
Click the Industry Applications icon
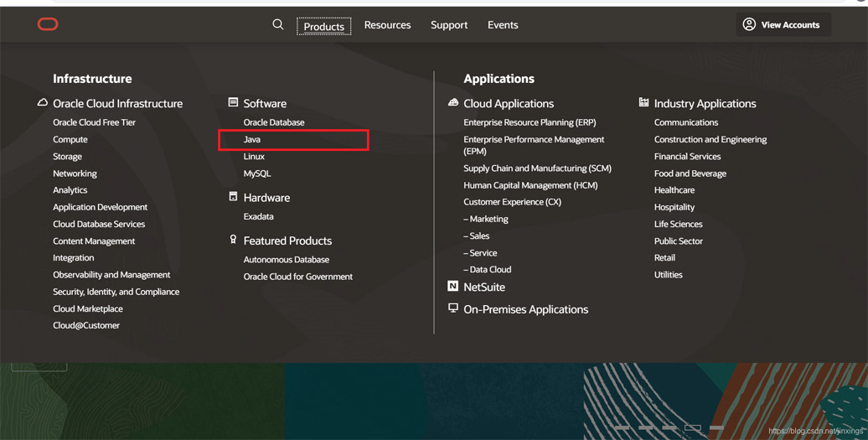tap(643, 102)
